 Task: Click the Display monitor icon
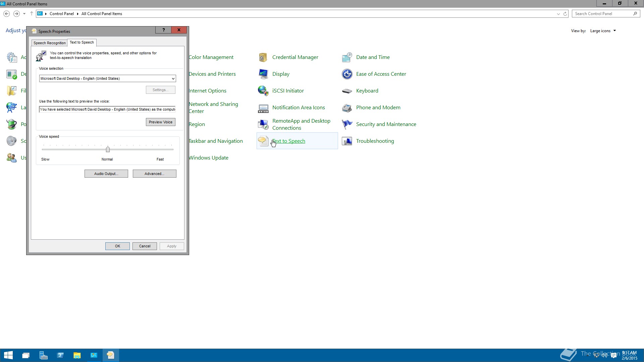[x=263, y=74]
